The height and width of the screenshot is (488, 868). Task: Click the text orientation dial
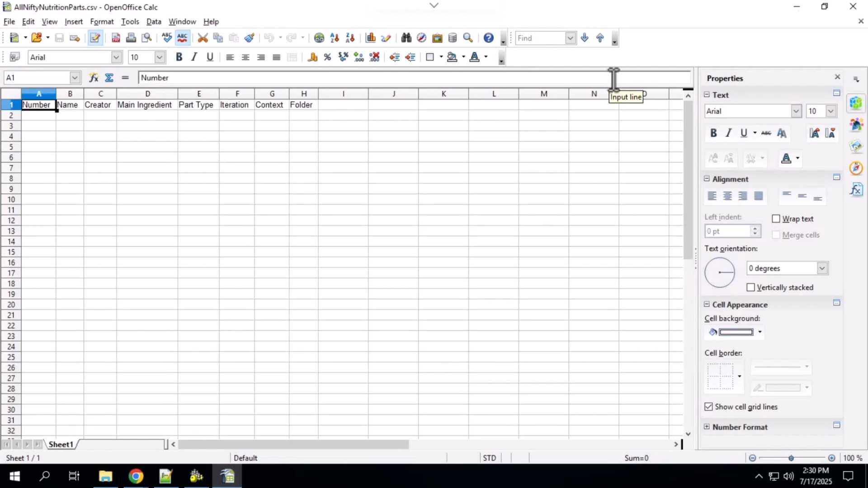tap(720, 272)
